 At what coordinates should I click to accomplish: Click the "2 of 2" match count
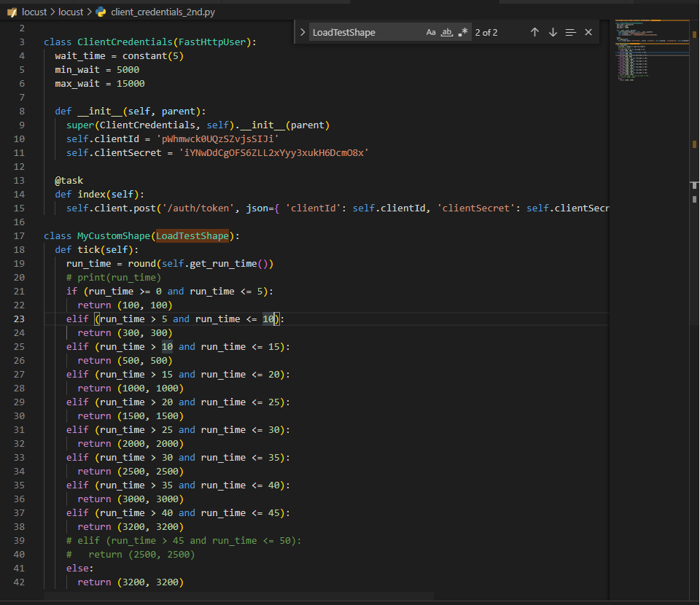[x=486, y=32]
